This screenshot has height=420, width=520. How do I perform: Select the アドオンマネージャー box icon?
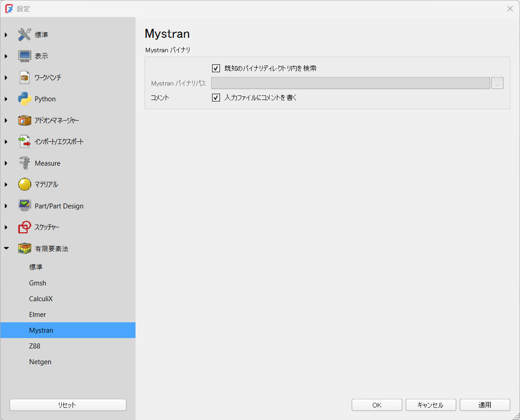point(24,120)
